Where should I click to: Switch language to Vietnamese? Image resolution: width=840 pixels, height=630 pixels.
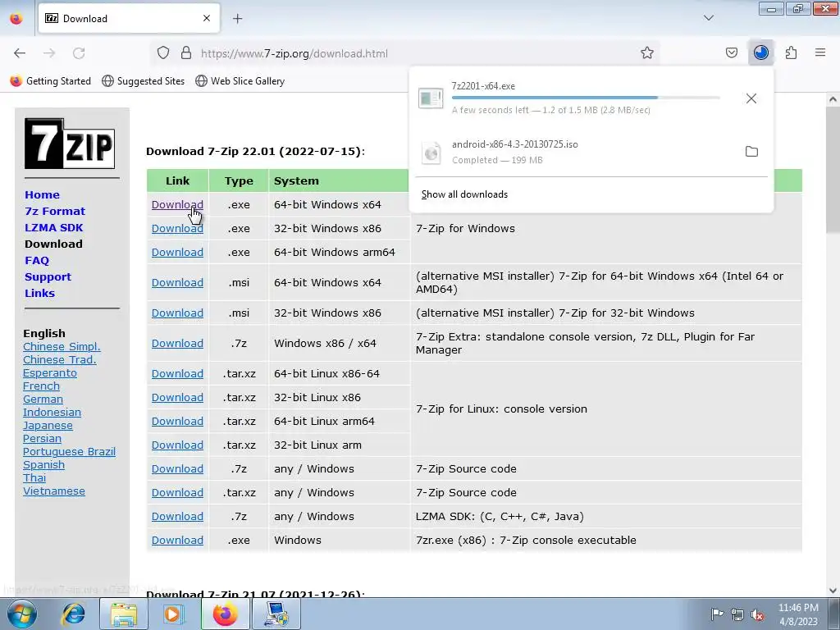[53, 491]
